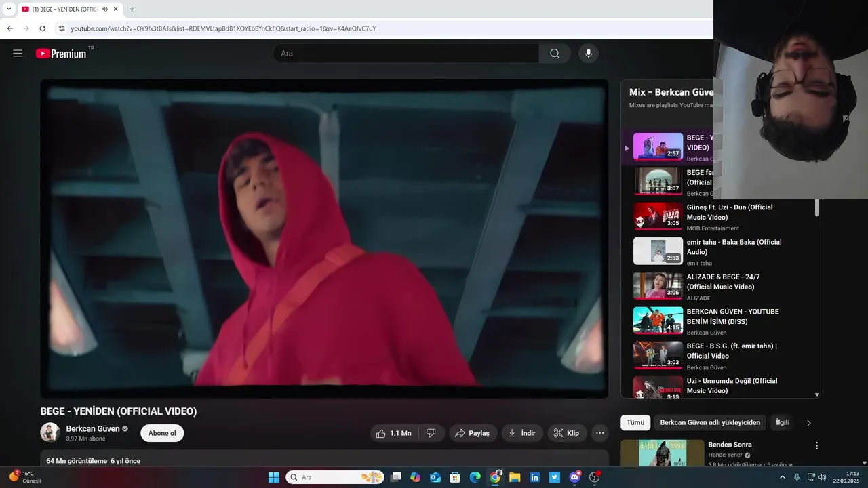Activate voice search microphone
Screen dimensions: 868x488
(x=588, y=54)
